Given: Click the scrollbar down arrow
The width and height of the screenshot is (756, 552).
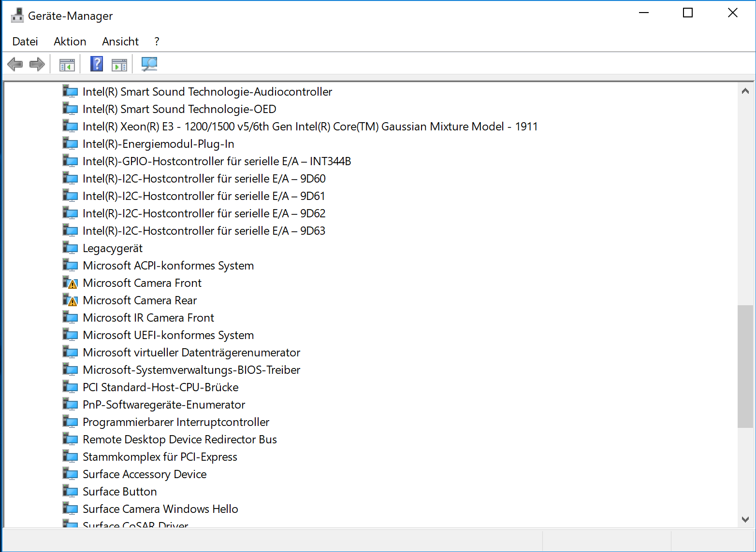Looking at the screenshot, I should (745, 519).
